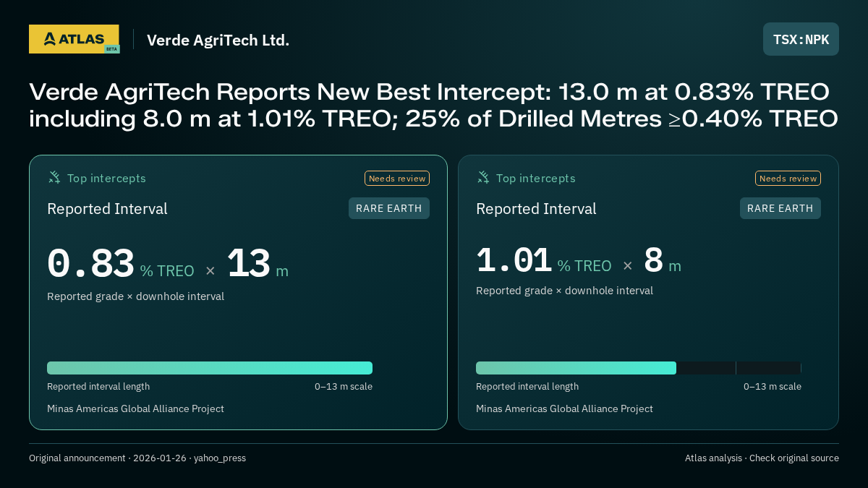The width and height of the screenshot is (868, 488).
Task: Select RARE EARTH tag on 13 m card
Action: pyautogui.click(x=389, y=208)
